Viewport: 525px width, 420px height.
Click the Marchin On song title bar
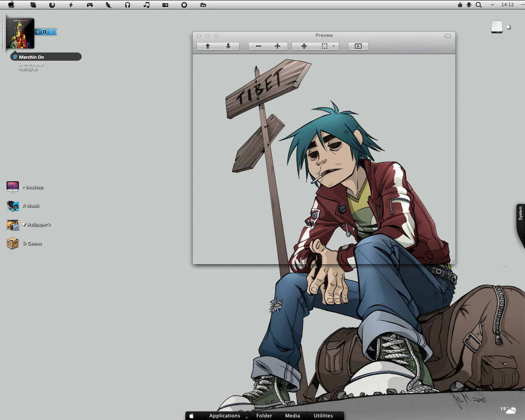pyautogui.click(x=46, y=57)
